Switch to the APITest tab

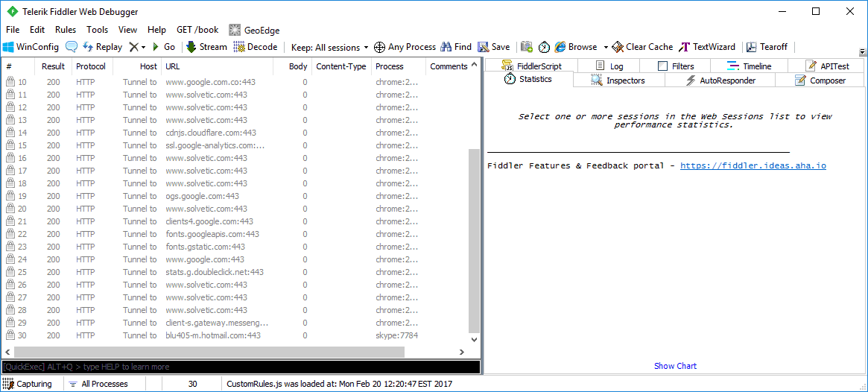click(x=826, y=66)
